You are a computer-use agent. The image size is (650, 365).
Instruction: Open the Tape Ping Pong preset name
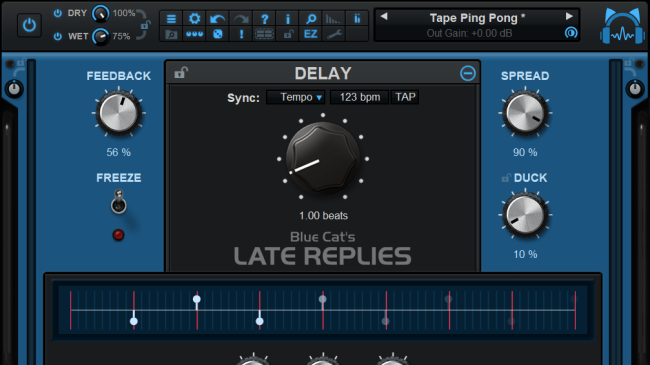pyautogui.click(x=477, y=18)
